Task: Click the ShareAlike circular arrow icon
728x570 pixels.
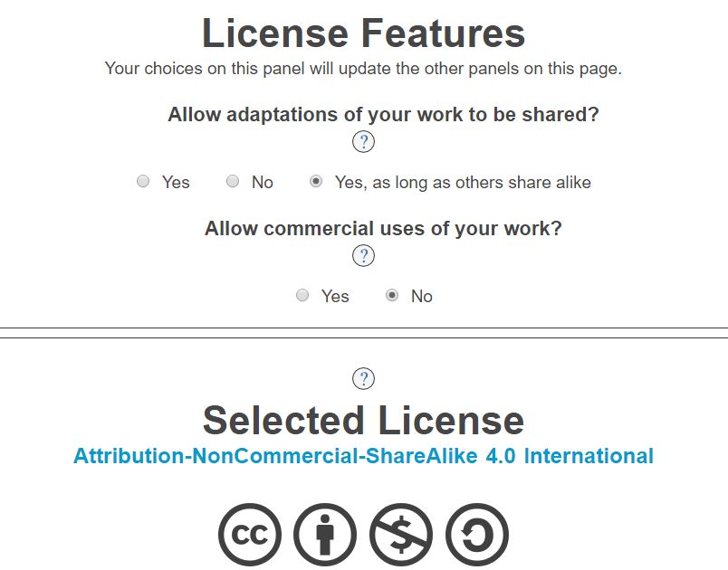Action: click(477, 535)
